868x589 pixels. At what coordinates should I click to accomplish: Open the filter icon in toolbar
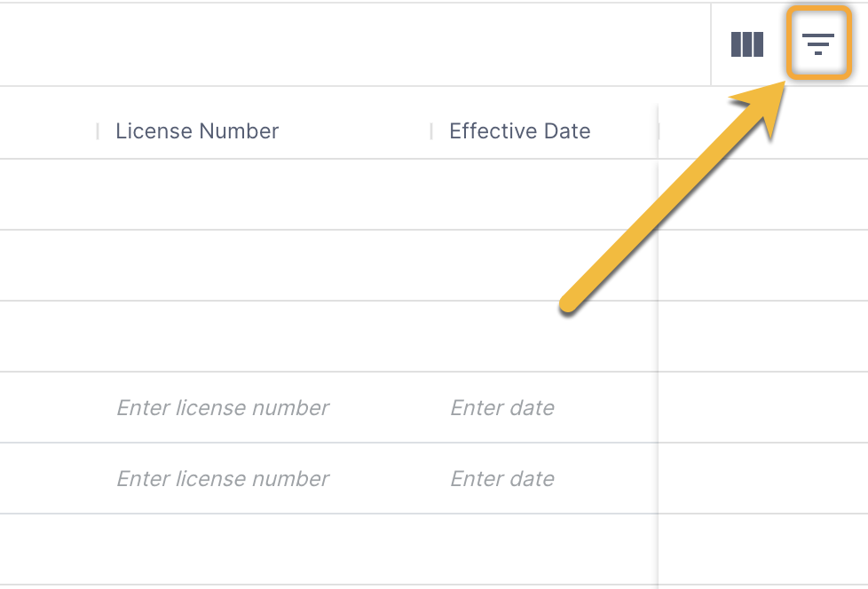pyautogui.click(x=818, y=44)
